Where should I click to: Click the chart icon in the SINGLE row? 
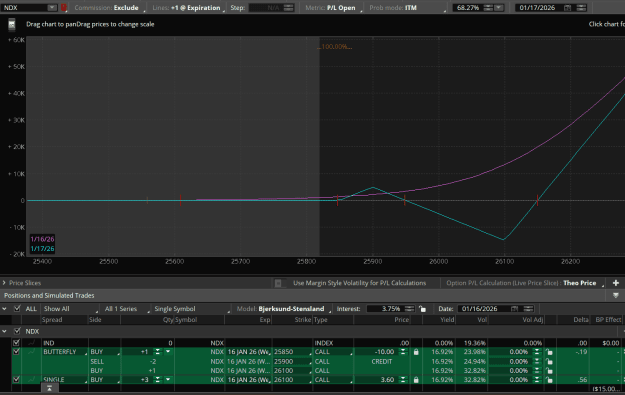click(31, 379)
